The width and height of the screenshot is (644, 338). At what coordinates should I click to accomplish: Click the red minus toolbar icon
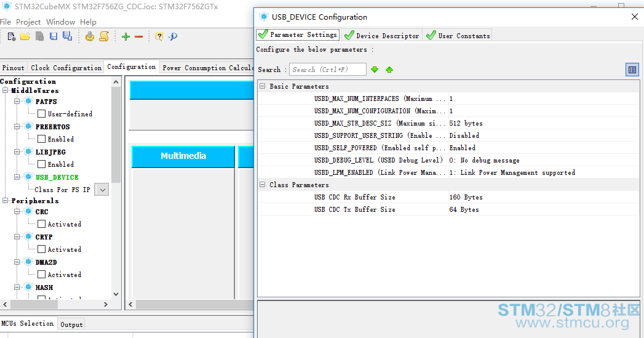pyautogui.click(x=139, y=36)
